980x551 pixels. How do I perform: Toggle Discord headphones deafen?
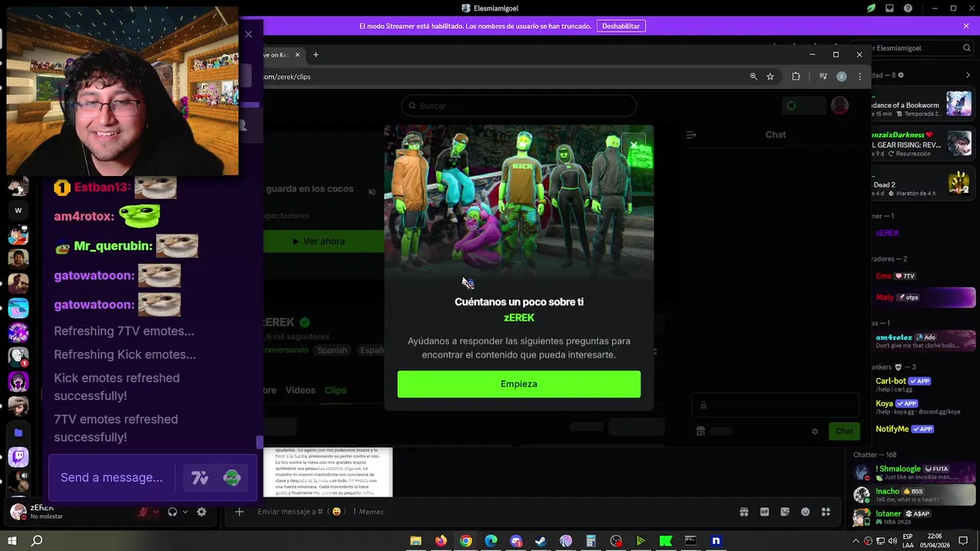point(172,512)
